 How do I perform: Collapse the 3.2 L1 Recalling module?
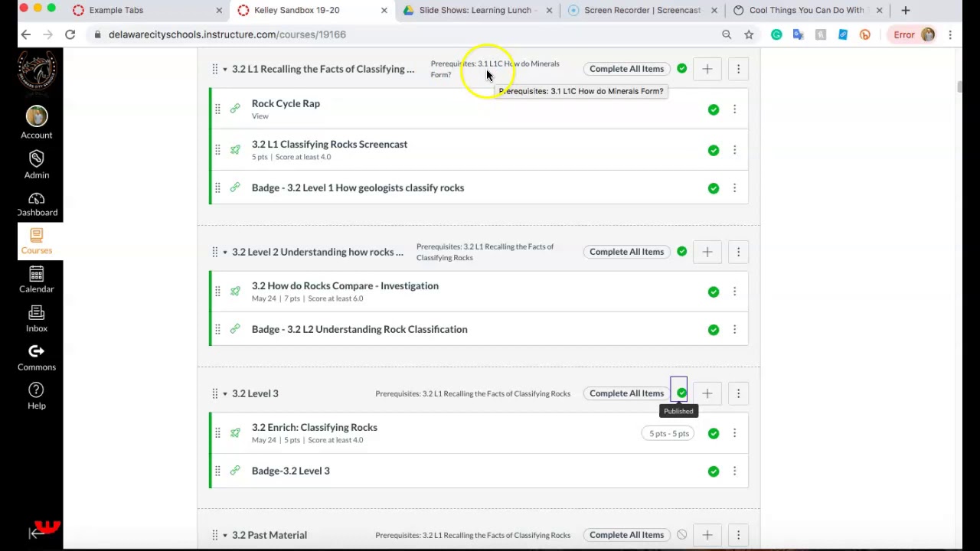(224, 69)
